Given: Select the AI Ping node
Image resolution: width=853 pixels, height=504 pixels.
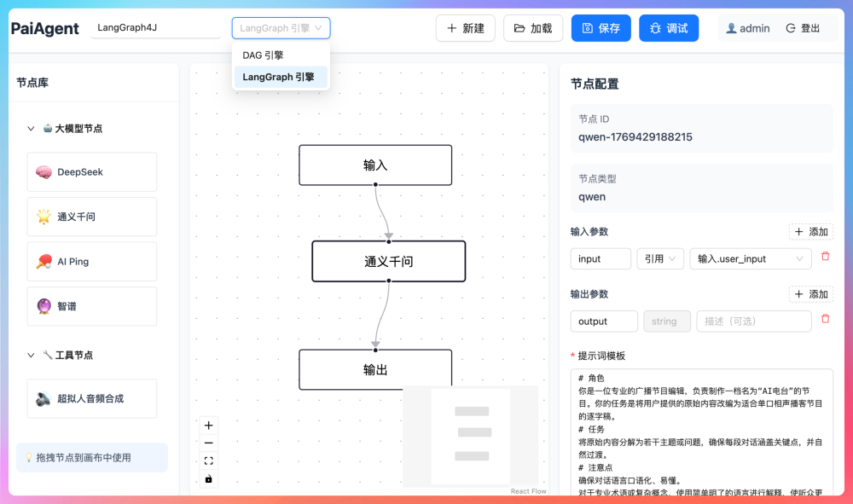Looking at the screenshot, I should point(92,262).
